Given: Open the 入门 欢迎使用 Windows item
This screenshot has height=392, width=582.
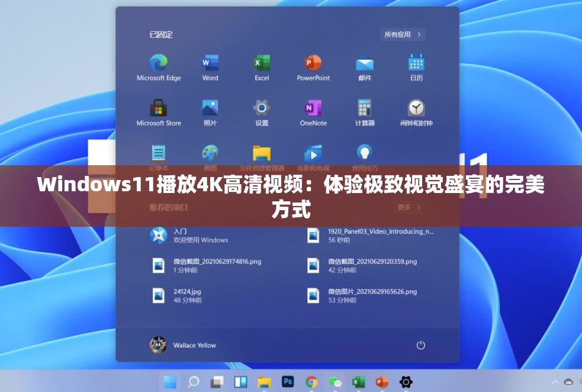Looking at the screenshot, I should (189, 235).
